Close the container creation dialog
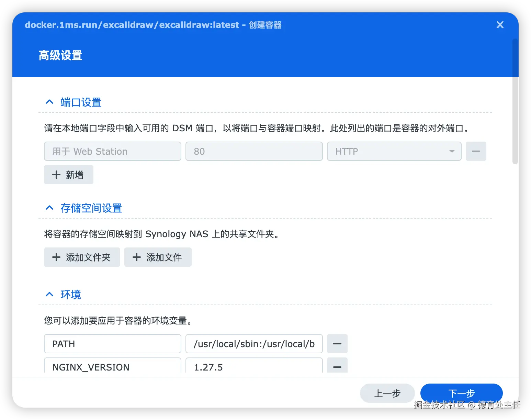This screenshot has height=420, width=531. click(x=500, y=25)
